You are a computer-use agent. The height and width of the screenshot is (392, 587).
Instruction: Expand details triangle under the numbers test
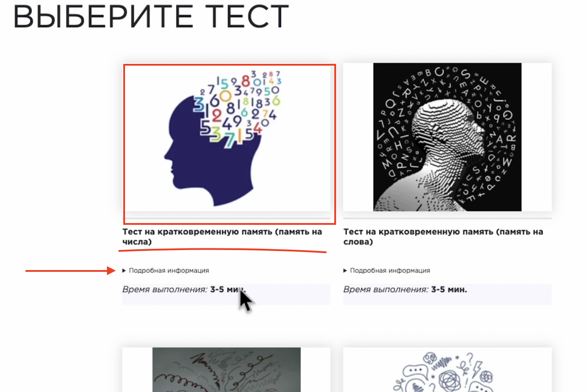(124, 270)
